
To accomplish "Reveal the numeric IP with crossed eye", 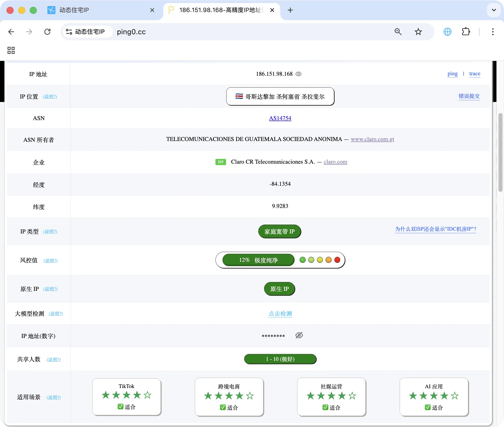I will pos(299,335).
